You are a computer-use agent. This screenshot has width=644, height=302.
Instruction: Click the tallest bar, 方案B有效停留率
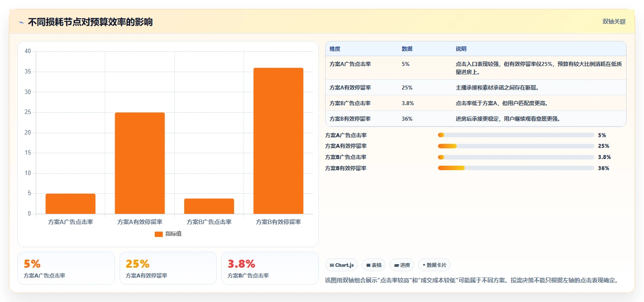(278, 141)
